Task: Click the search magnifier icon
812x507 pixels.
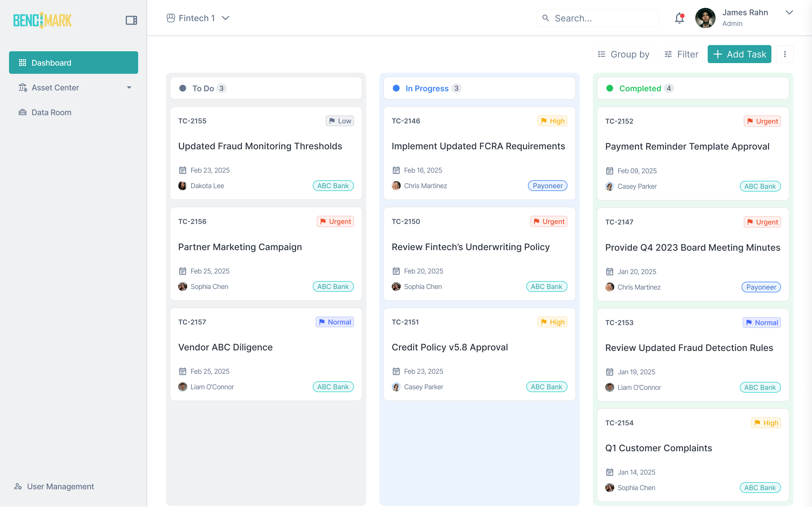Action: point(546,18)
